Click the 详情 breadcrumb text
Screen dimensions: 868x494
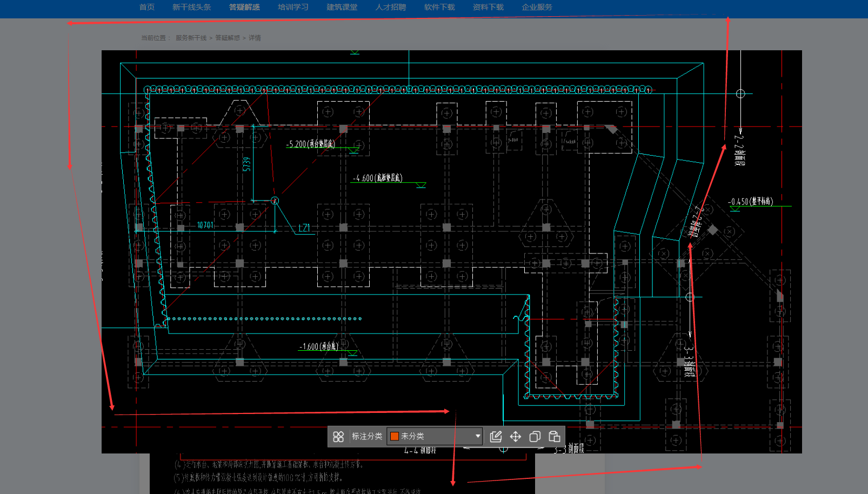pos(255,38)
